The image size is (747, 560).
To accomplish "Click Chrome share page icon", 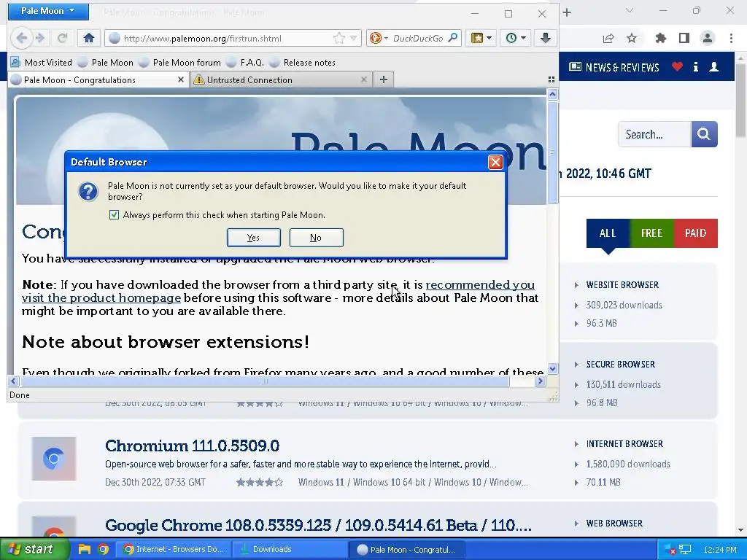I will (608, 39).
